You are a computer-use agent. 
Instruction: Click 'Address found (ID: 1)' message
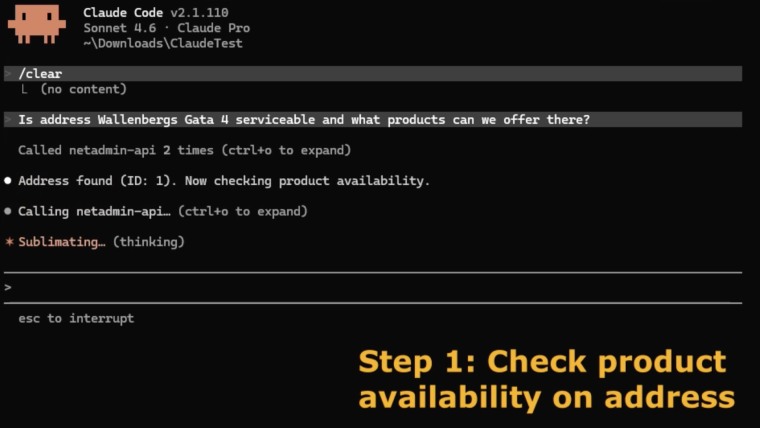pos(224,181)
